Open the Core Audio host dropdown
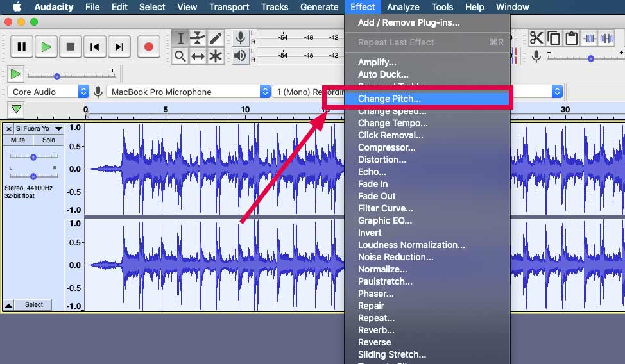 [48, 92]
